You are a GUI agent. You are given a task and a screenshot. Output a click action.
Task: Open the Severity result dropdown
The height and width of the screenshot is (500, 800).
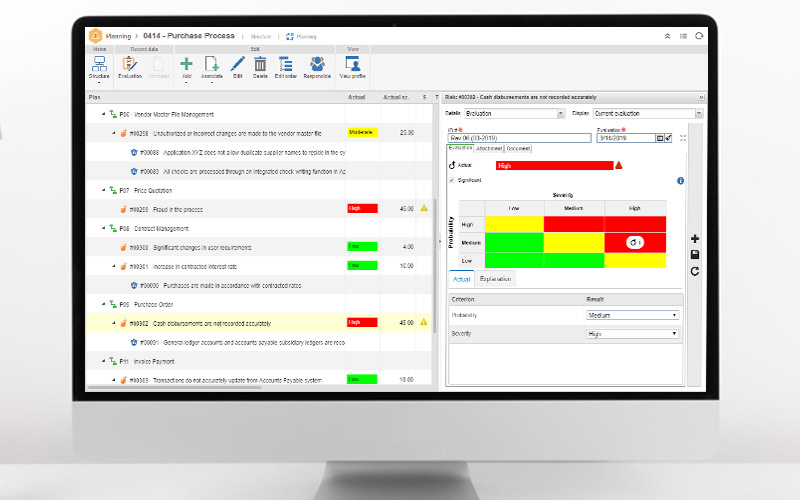click(632, 333)
